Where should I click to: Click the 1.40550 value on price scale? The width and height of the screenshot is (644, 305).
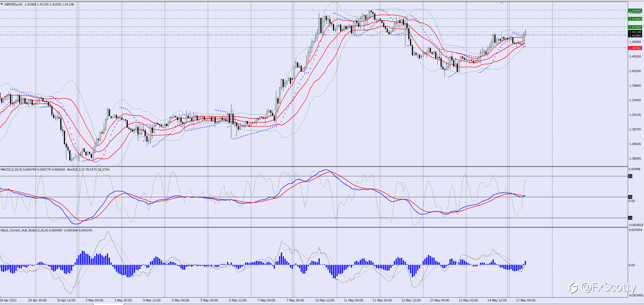[635, 57]
